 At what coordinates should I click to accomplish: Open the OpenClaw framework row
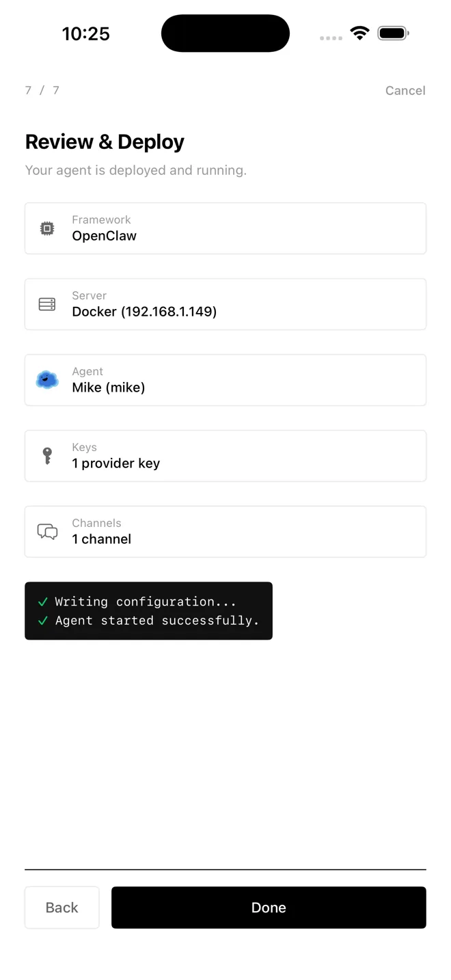(x=225, y=228)
